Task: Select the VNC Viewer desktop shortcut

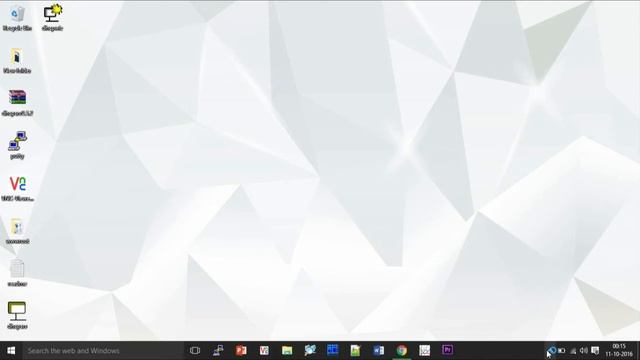Action: click(x=17, y=189)
